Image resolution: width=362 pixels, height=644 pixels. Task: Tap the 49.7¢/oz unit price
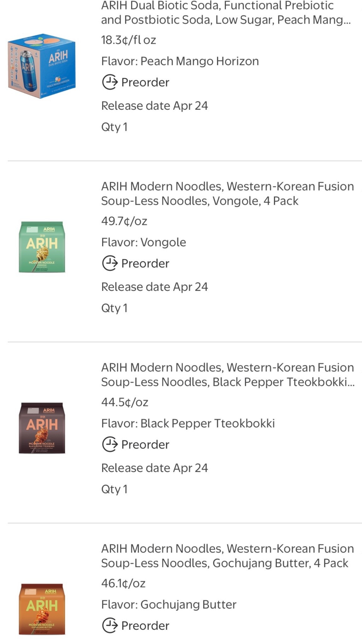pos(124,221)
